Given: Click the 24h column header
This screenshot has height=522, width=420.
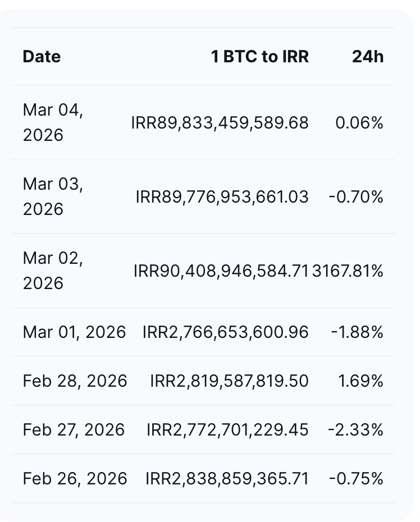Looking at the screenshot, I should point(368,57).
